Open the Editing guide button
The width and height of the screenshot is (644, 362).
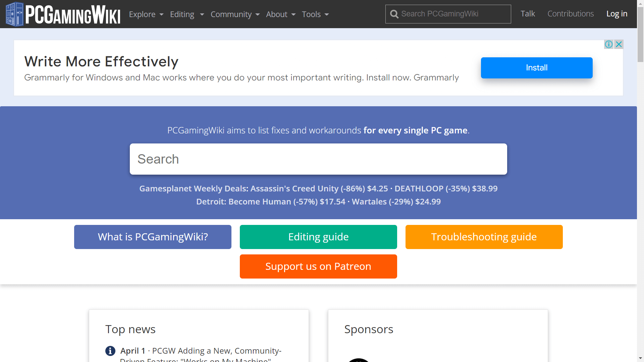tap(318, 237)
